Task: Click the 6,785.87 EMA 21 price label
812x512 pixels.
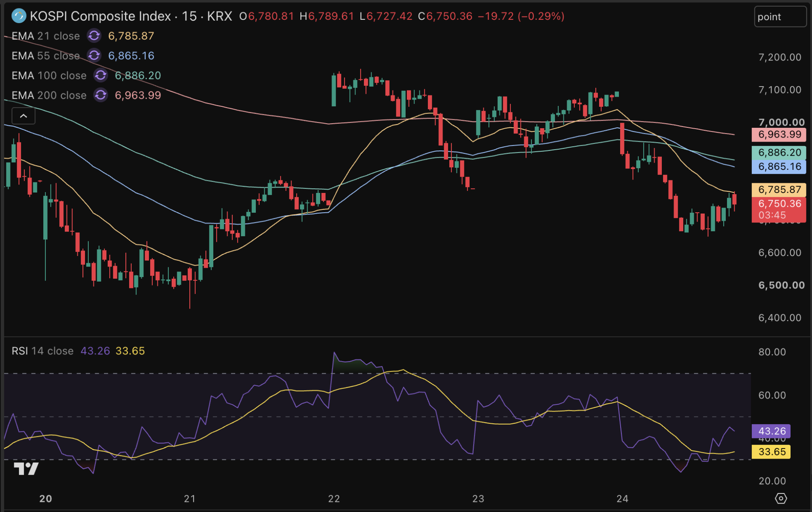Action: click(779, 190)
